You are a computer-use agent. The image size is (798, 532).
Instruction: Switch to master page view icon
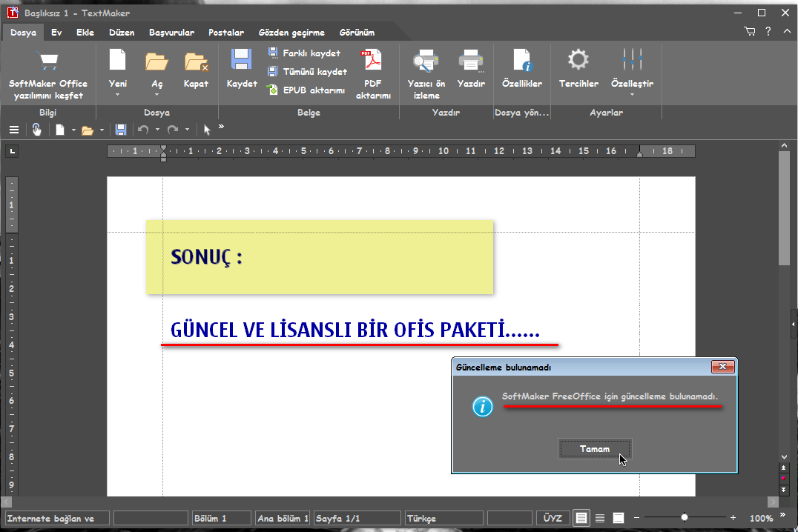coord(619,518)
